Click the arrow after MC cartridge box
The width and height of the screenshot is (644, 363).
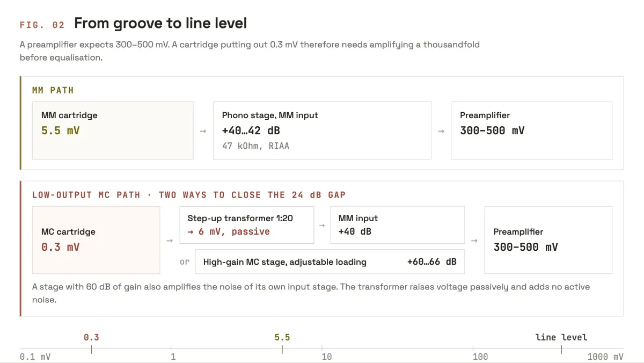(170, 241)
